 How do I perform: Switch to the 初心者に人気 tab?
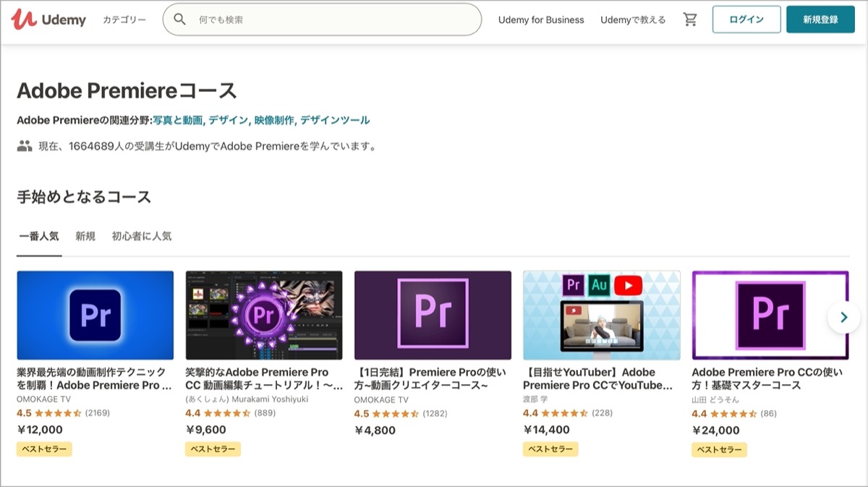(142, 236)
